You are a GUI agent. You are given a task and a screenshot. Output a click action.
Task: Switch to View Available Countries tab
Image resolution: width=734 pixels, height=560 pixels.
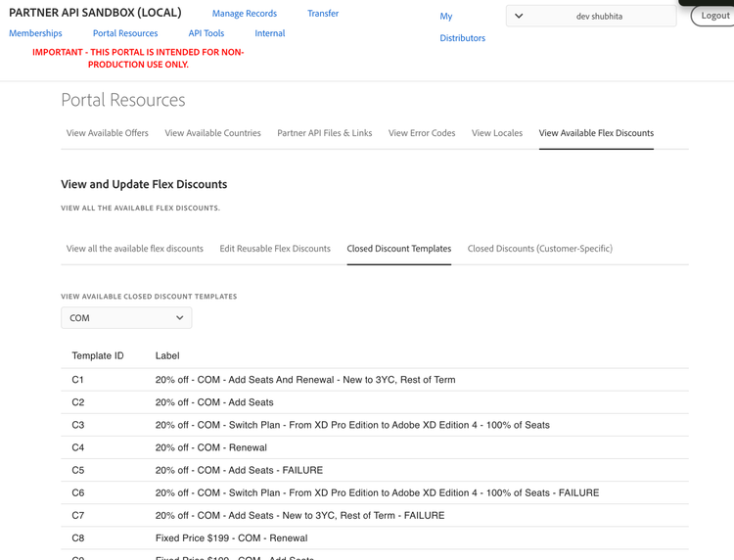tap(212, 133)
